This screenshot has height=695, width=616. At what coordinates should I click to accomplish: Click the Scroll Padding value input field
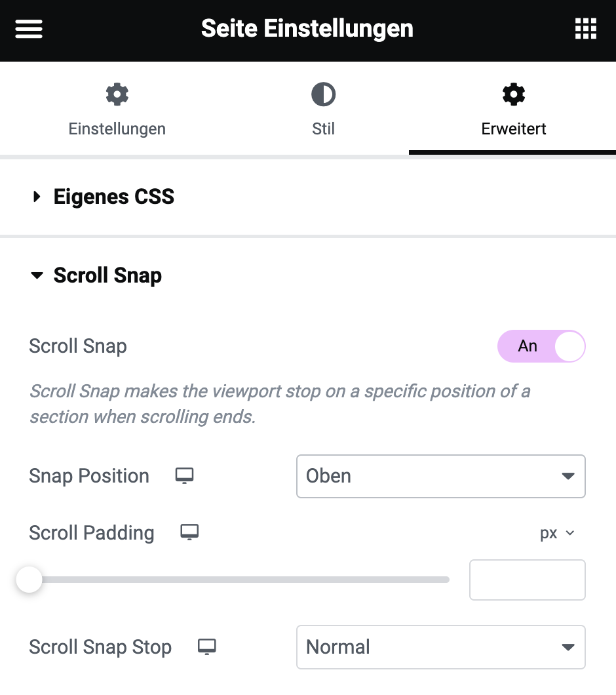(x=528, y=580)
